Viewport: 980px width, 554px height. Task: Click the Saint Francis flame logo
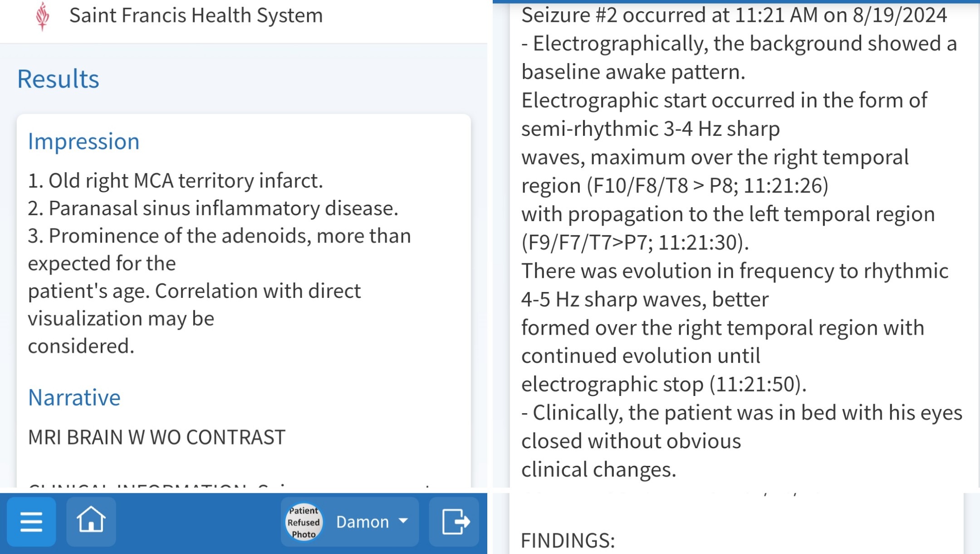click(x=43, y=16)
